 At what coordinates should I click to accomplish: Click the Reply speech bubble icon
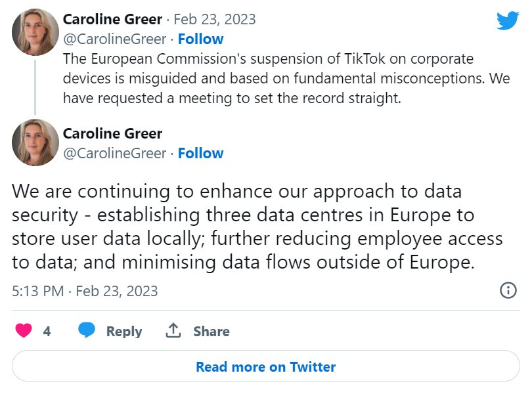(x=87, y=331)
